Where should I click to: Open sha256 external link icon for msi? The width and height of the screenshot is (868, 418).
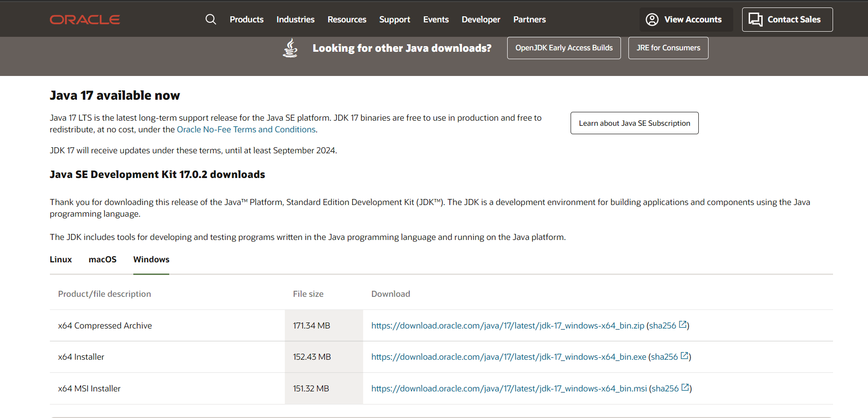click(x=685, y=388)
